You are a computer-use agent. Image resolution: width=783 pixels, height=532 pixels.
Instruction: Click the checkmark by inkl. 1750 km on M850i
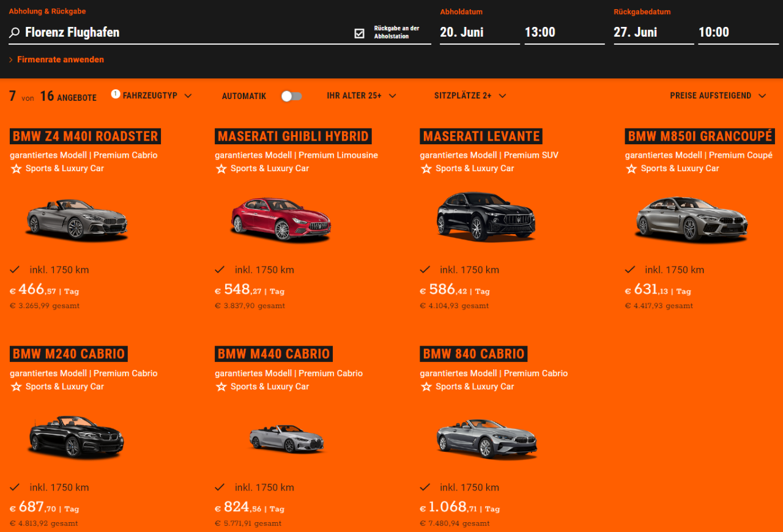630,270
